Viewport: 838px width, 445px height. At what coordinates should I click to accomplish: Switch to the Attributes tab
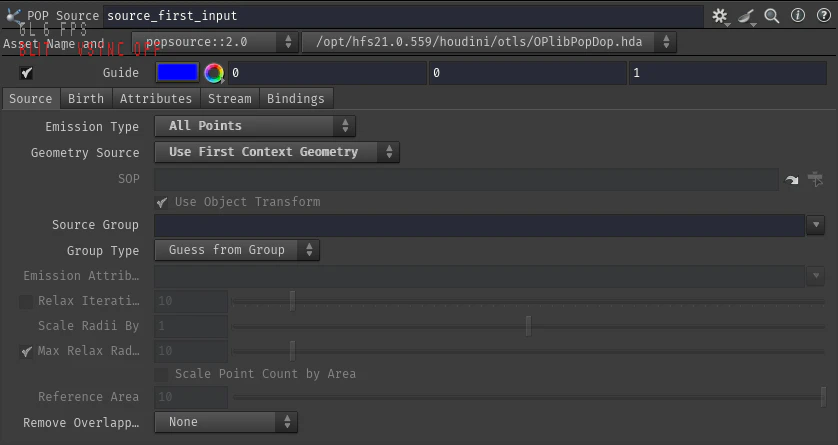pyautogui.click(x=156, y=99)
